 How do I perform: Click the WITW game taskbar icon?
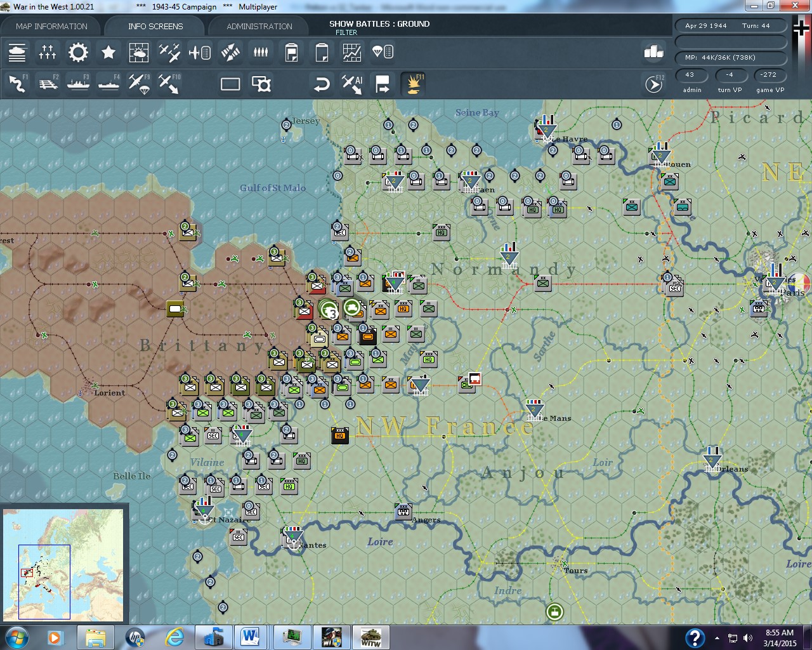[370, 637]
